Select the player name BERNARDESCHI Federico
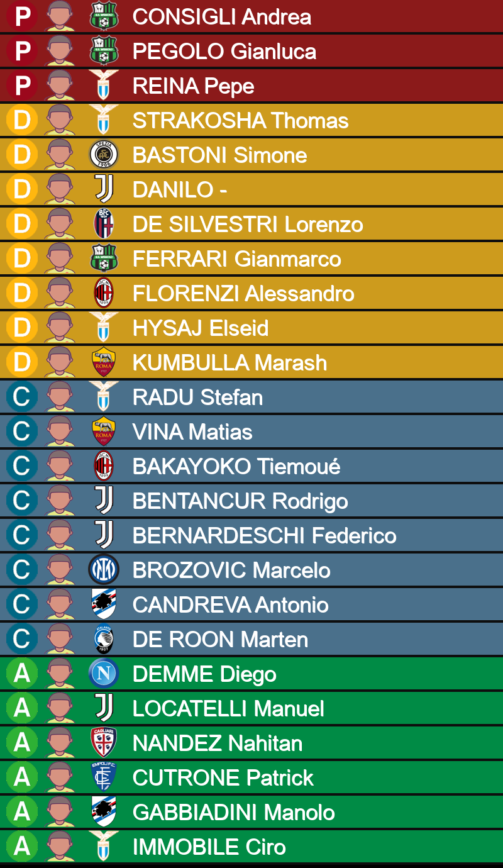The width and height of the screenshot is (503, 868). 265,535
